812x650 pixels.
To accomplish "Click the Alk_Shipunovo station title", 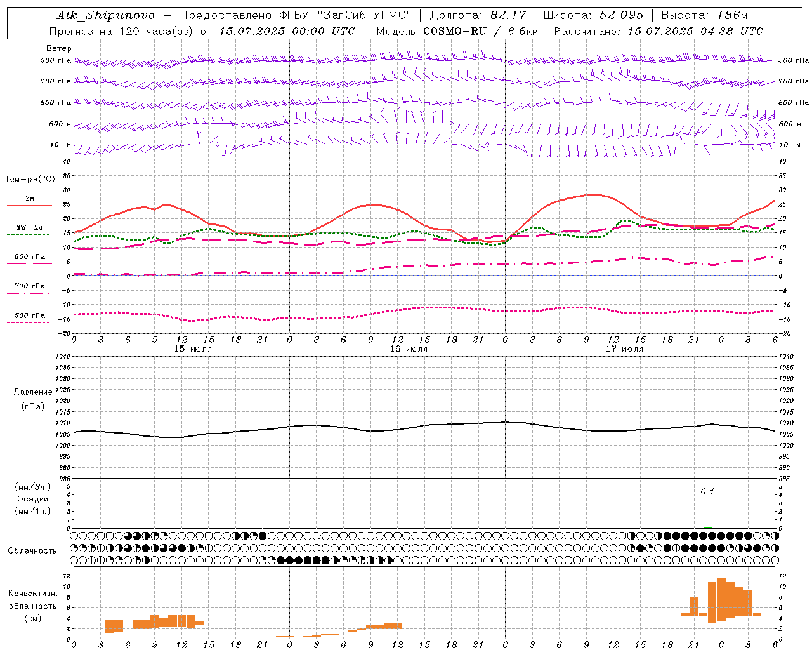I will 106,15.
